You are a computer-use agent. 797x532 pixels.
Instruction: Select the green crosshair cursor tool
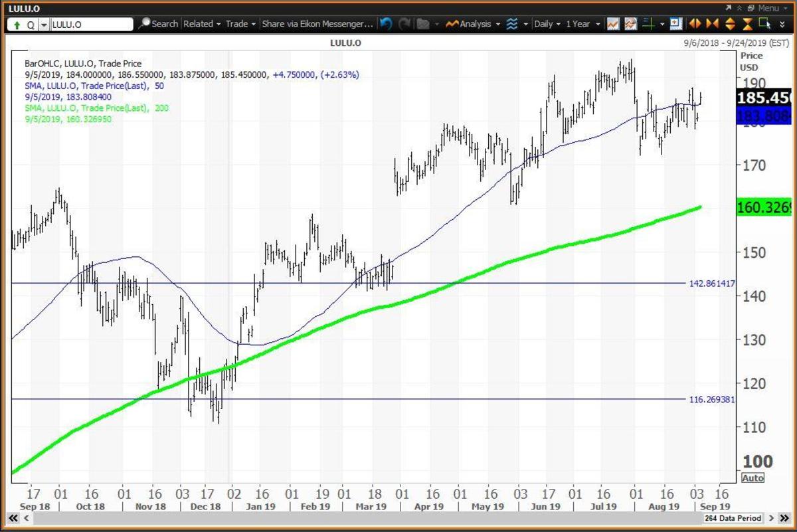648,24
